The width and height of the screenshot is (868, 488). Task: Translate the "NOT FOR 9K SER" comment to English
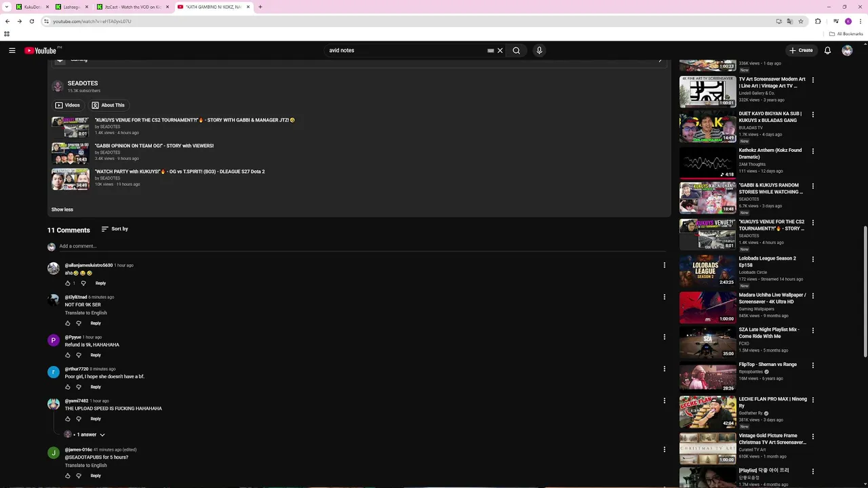pos(85,313)
